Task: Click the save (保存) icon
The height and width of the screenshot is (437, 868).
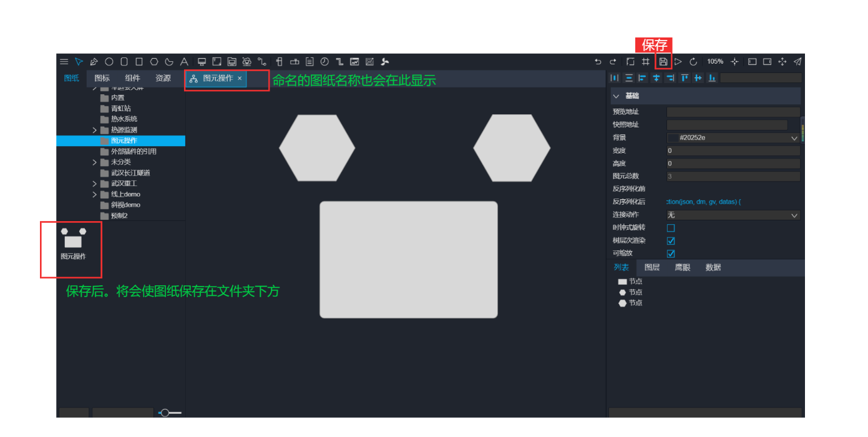Action: click(x=663, y=62)
